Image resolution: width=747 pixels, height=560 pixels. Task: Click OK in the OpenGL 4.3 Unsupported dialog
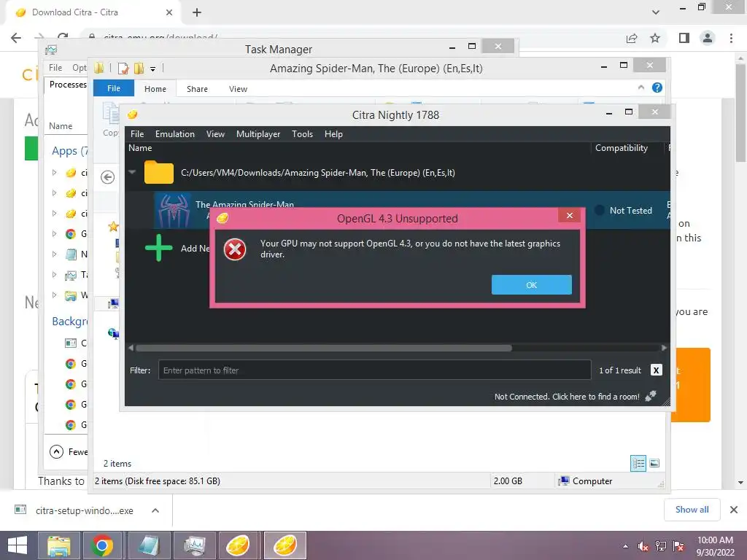(x=531, y=285)
